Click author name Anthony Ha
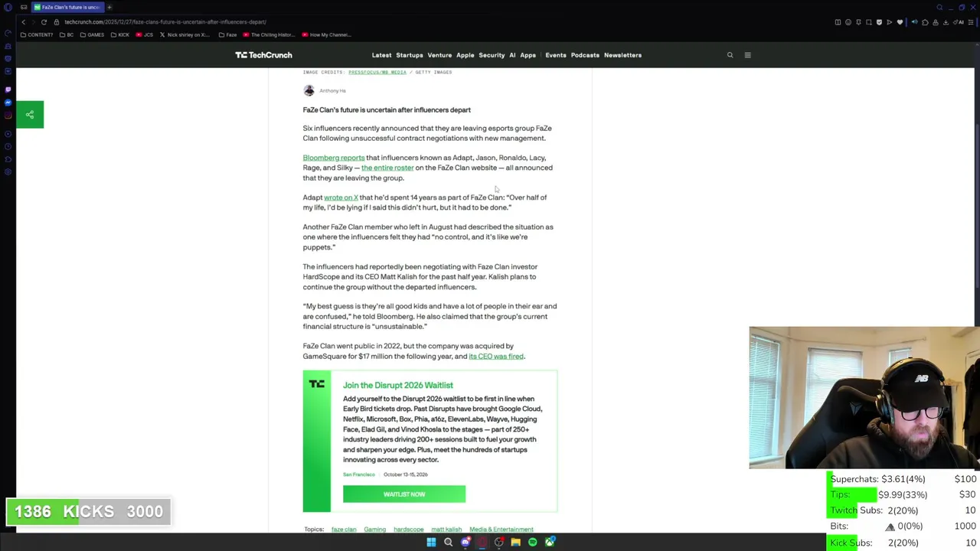The image size is (980, 551). pos(332,90)
